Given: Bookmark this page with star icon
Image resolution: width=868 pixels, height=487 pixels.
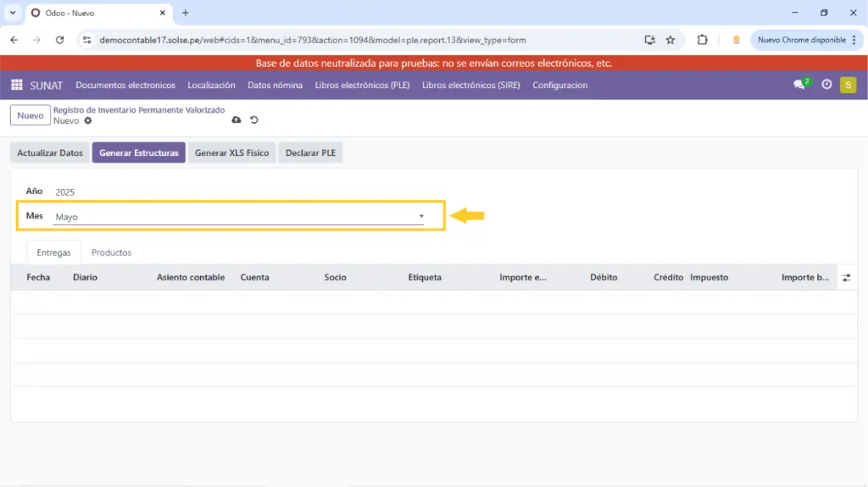Looking at the screenshot, I should tap(670, 40).
